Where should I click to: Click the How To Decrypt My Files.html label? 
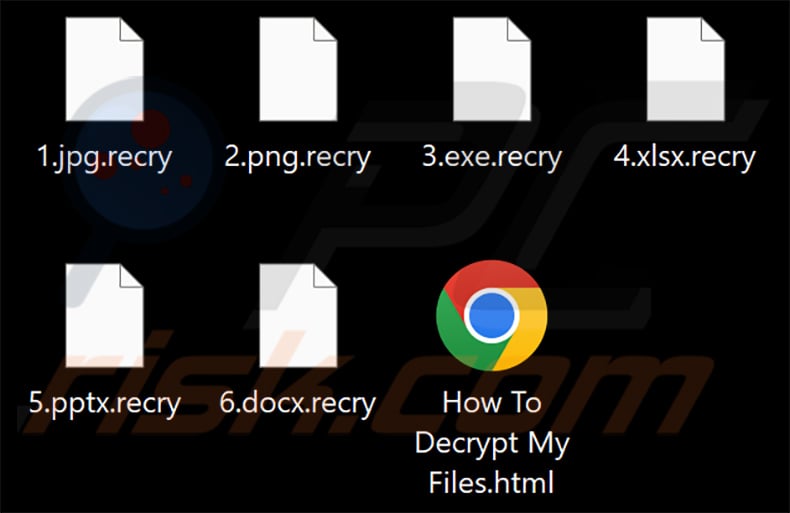(x=492, y=442)
